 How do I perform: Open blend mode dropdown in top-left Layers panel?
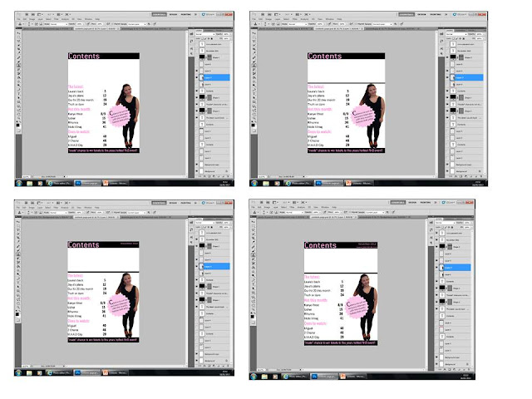click(204, 34)
